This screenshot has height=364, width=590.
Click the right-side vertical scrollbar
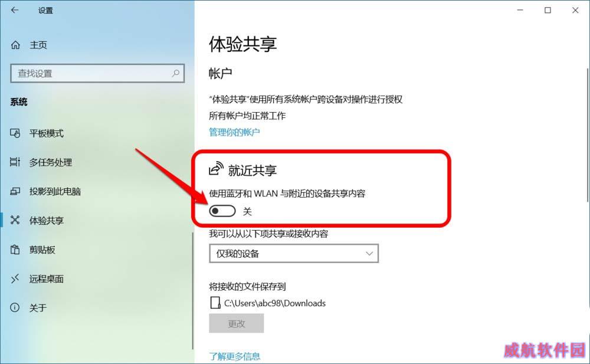588,136
